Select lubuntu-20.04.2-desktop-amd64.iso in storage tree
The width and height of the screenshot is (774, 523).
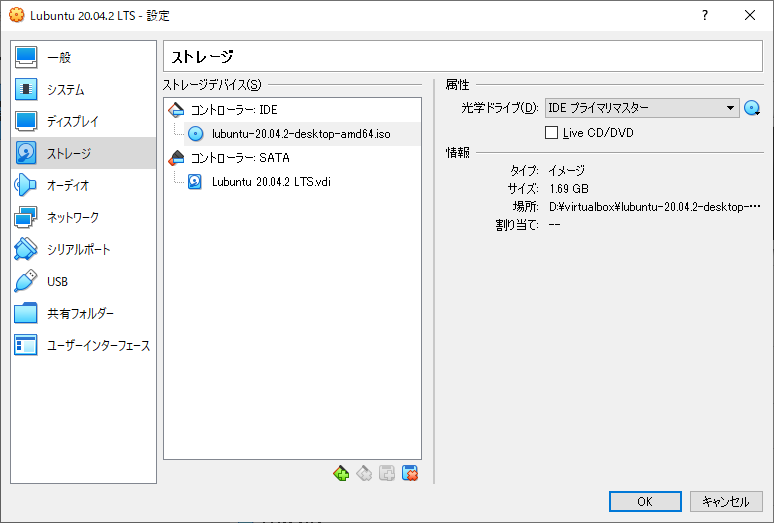[301, 134]
